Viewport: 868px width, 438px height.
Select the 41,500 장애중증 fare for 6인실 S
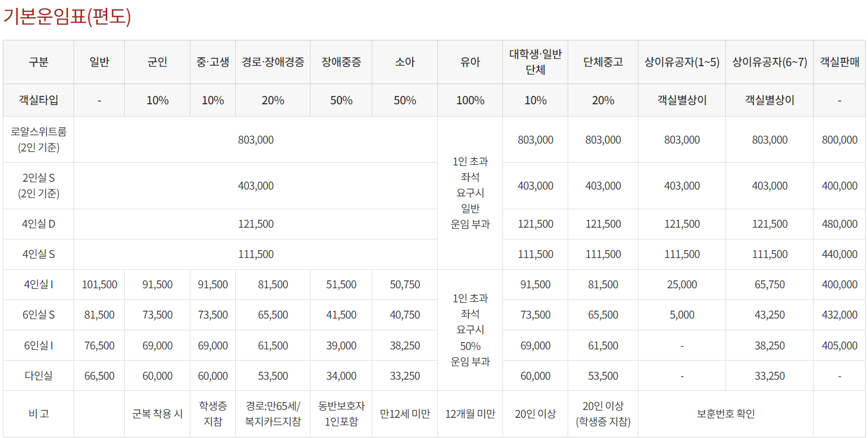tap(341, 315)
